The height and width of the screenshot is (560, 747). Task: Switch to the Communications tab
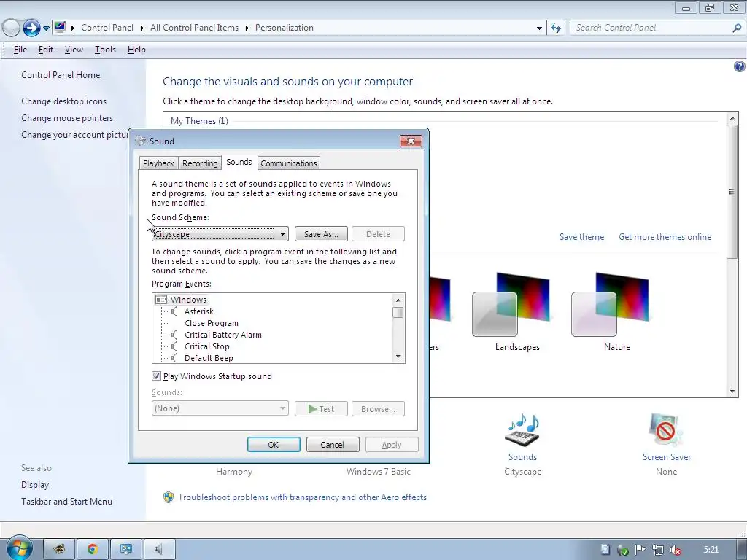point(289,163)
